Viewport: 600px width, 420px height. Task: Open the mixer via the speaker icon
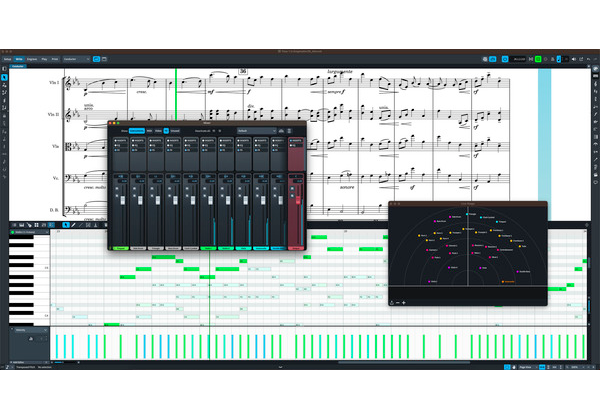click(x=574, y=59)
